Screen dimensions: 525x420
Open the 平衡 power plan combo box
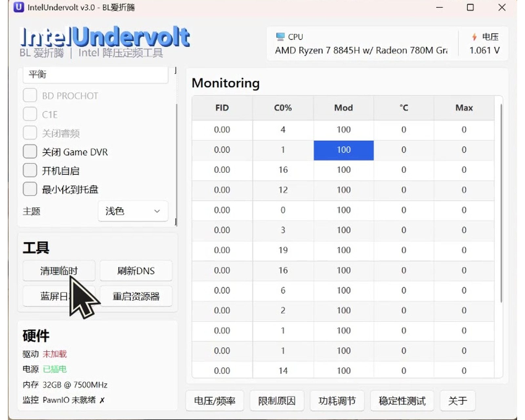coord(95,74)
